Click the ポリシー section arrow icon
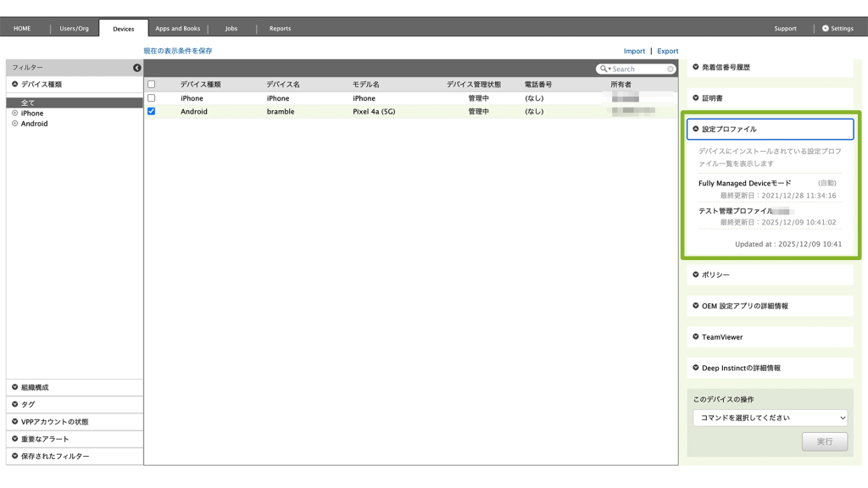This screenshot has width=868, height=488. (x=696, y=274)
